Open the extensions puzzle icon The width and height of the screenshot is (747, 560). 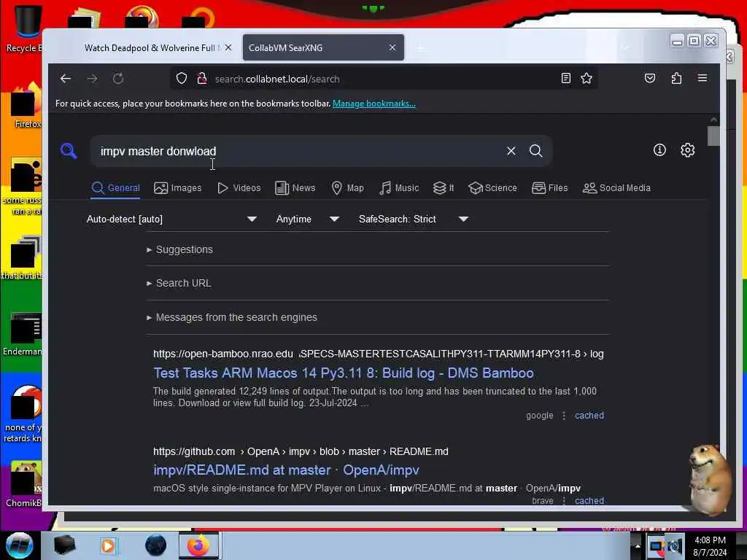click(676, 78)
